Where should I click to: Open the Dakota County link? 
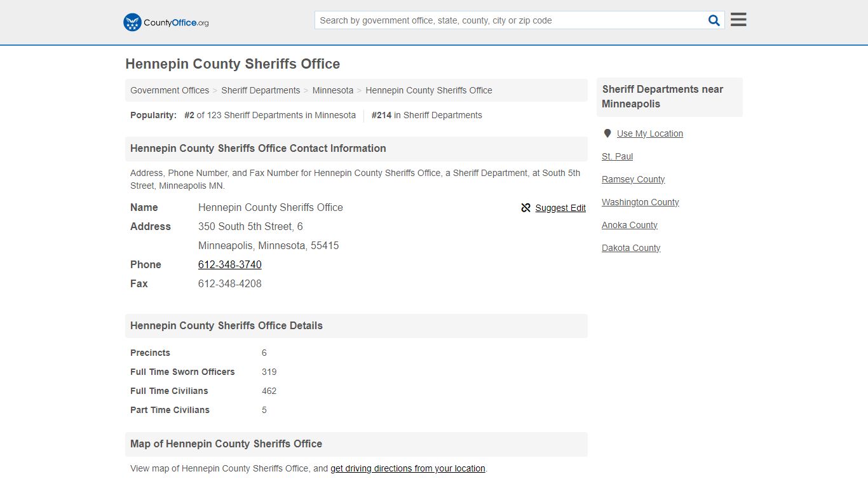(631, 248)
